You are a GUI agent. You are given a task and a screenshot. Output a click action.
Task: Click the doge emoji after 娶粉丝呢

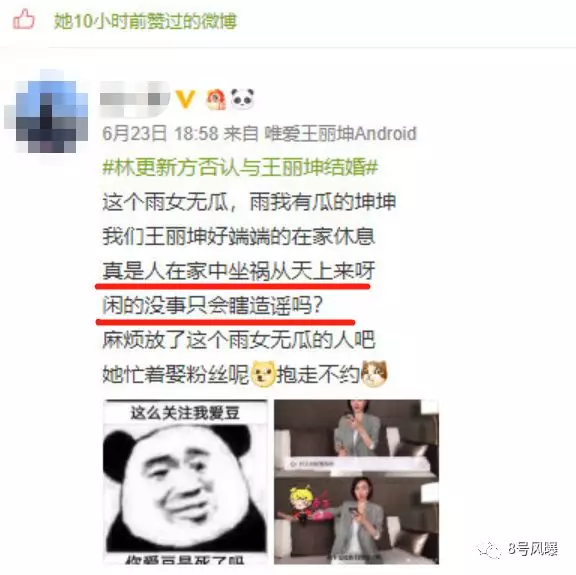coord(263,375)
